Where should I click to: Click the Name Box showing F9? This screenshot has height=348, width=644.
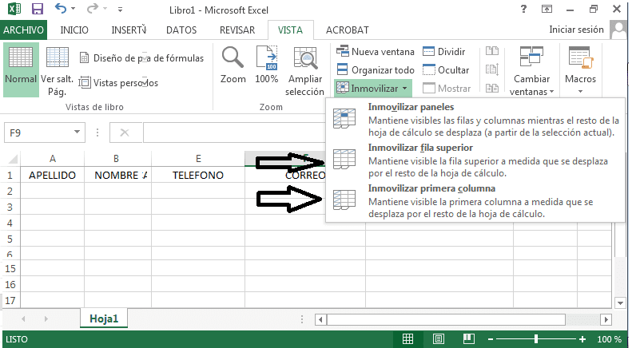coord(37,132)
